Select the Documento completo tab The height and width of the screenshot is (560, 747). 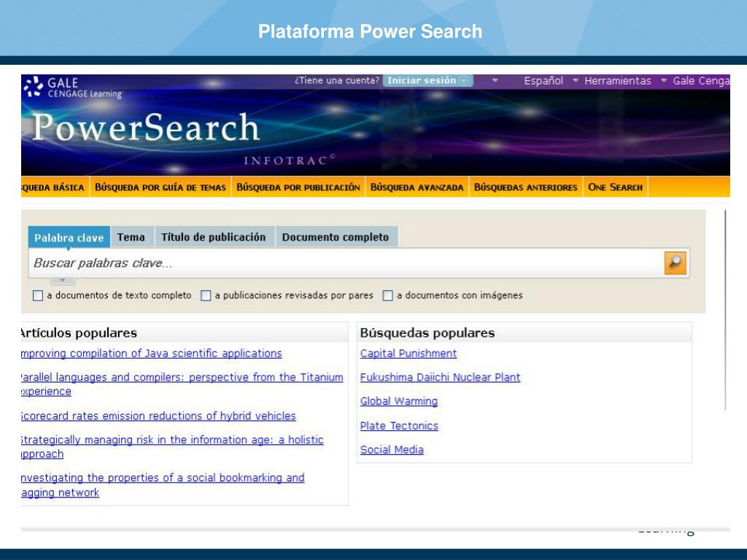[x=336, y=237]
